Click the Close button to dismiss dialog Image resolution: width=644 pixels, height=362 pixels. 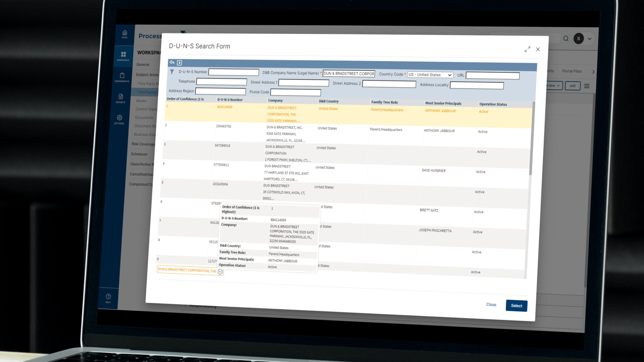tap(491, 304)
